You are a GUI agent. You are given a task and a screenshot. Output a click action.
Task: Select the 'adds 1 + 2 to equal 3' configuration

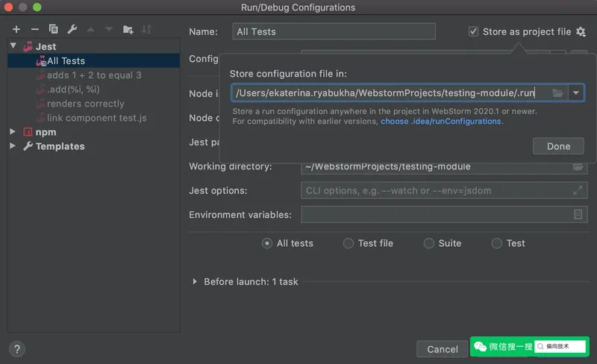pos(94,75)
